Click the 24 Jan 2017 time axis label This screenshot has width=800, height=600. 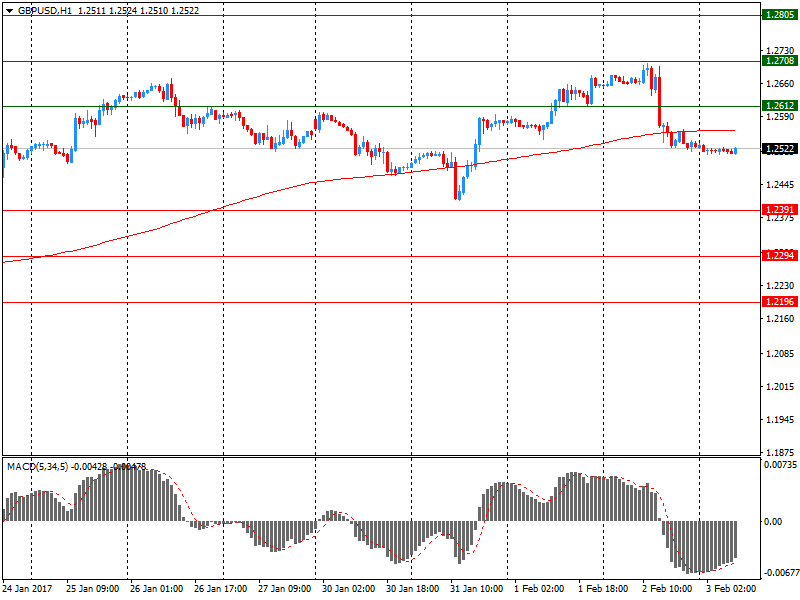click(x=28, y=589)
